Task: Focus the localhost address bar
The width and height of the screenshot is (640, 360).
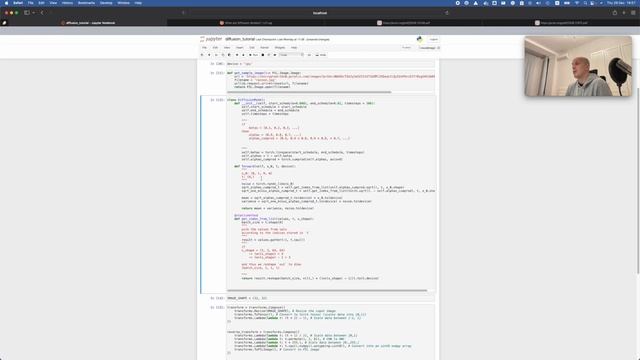Action: (x=320, y=13)
